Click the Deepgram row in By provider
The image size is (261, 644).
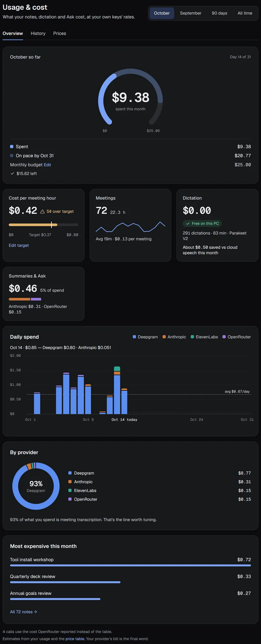pyautogui.click(x=160, y=473)
